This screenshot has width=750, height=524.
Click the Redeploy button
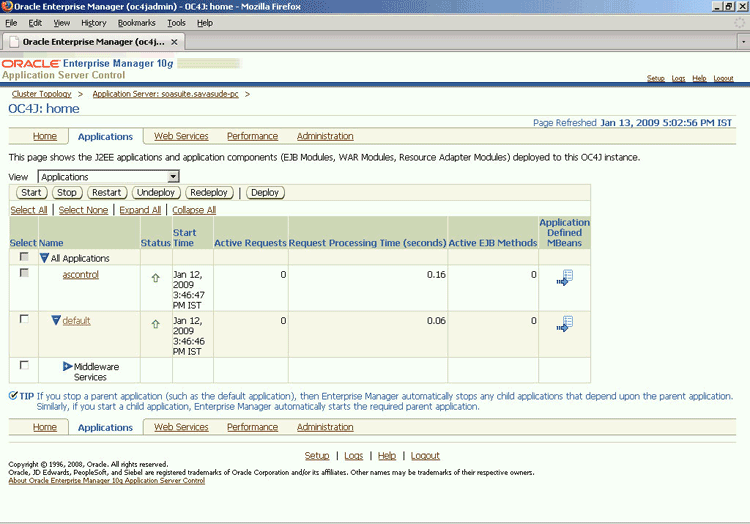click(x=209, y=193)
